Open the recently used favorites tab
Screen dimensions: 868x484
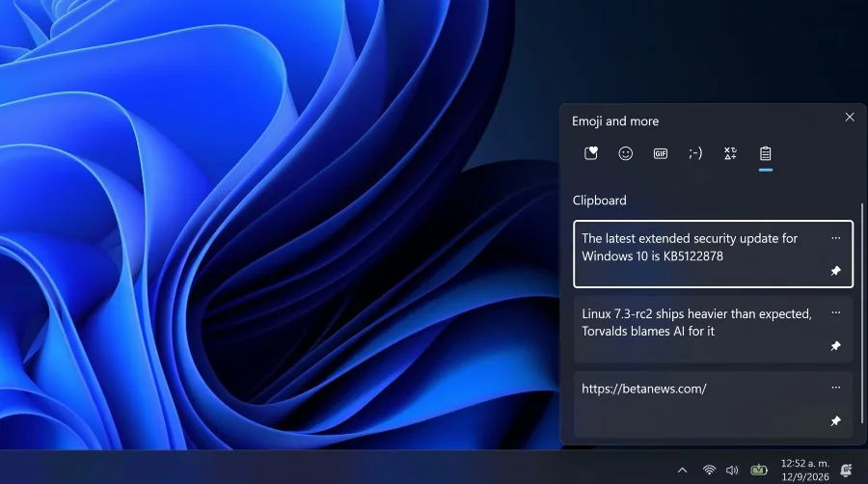[590, 153]
